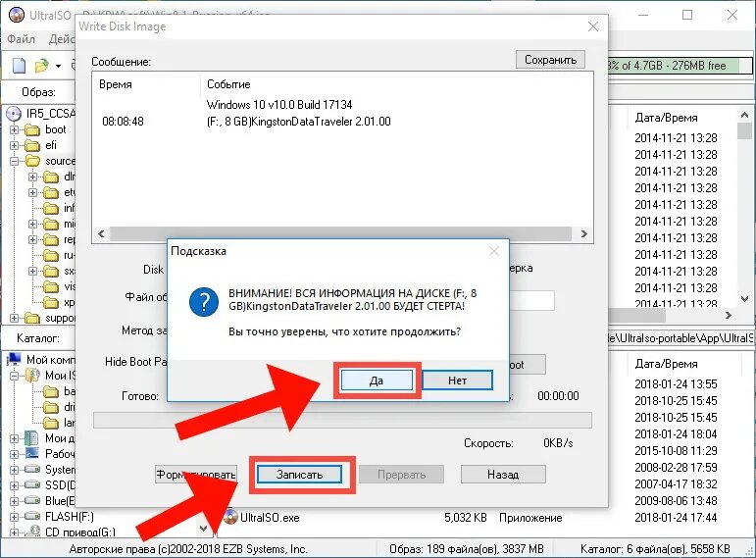
Task: Click the Назад button
Action: point(503,474)
